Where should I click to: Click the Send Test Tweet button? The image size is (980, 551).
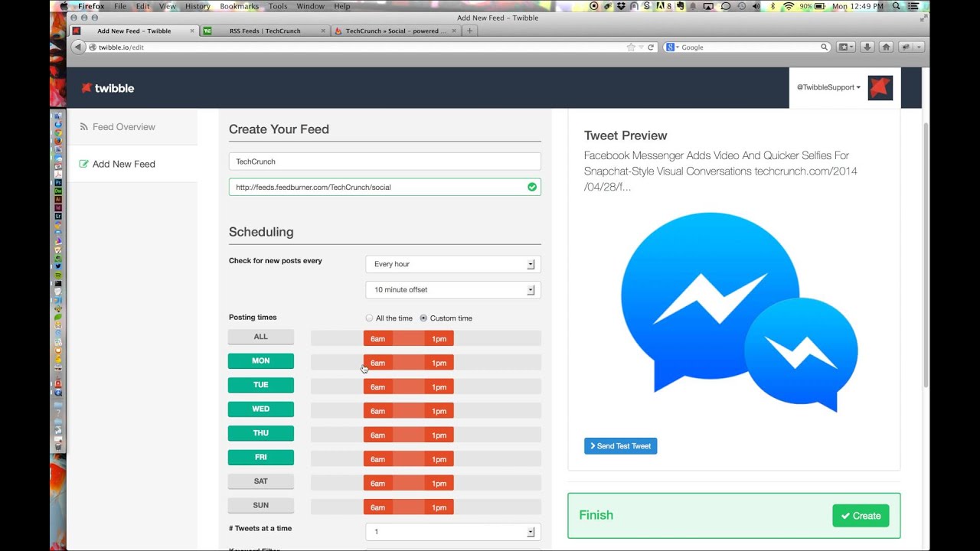[620, 446]
